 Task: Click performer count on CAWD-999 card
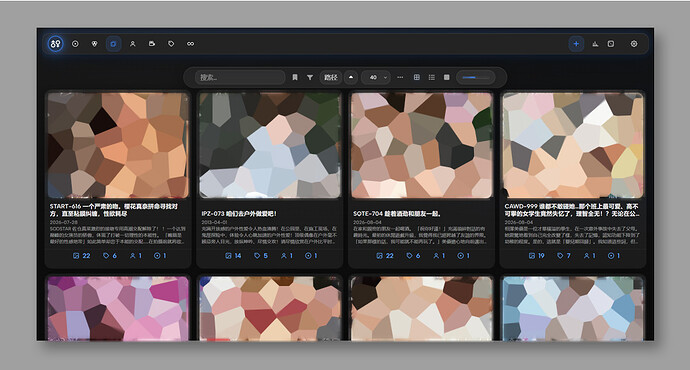tap(590, 256)
